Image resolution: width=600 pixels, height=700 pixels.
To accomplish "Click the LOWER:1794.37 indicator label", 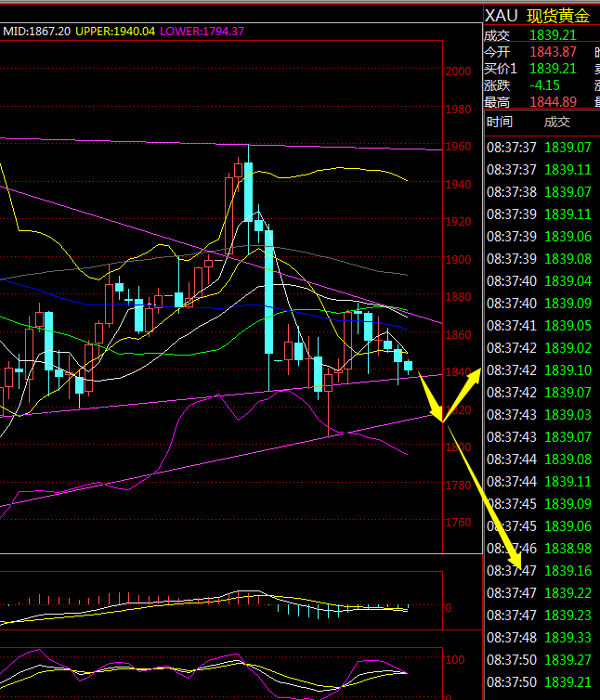I will tap(202, 31).
